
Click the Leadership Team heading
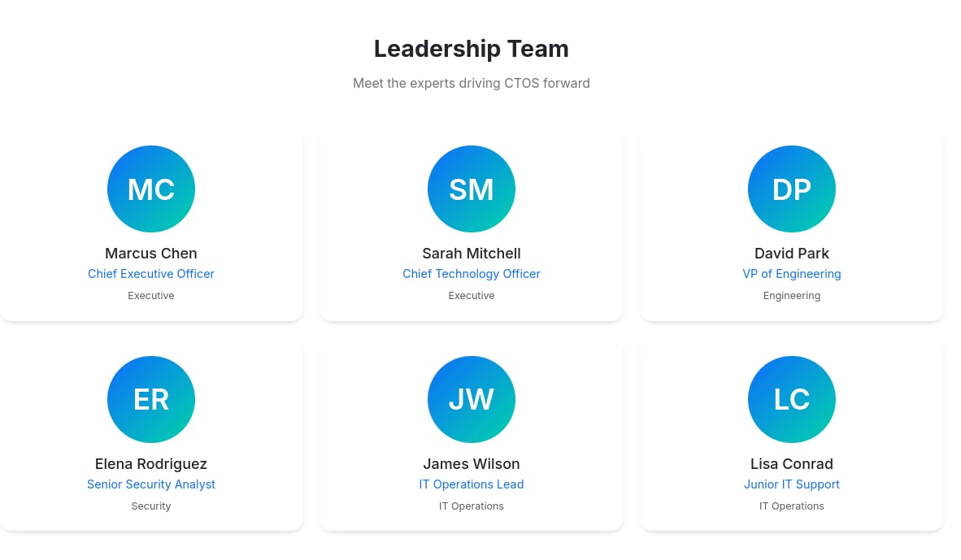472,49
